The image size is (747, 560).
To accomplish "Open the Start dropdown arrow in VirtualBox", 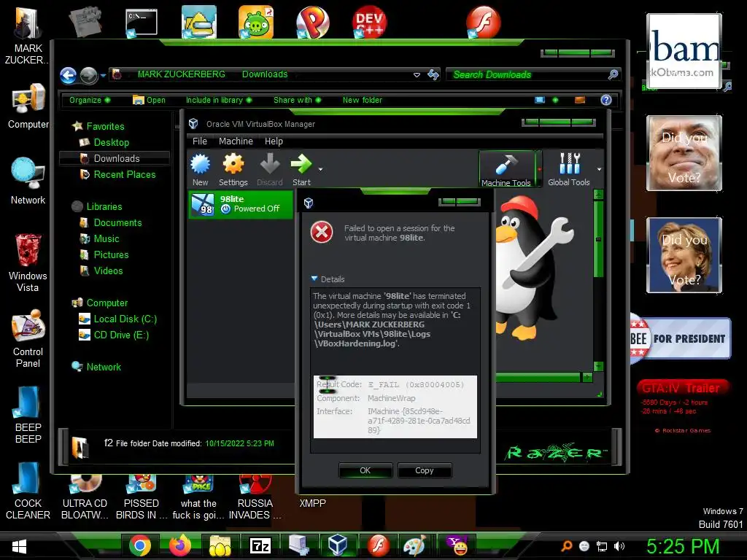I will [x=321, y=169].
